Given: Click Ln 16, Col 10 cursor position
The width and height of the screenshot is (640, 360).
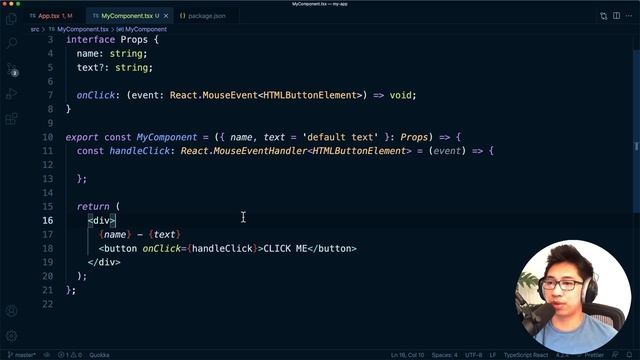Looking at the screenshot, I should [407, 355].
